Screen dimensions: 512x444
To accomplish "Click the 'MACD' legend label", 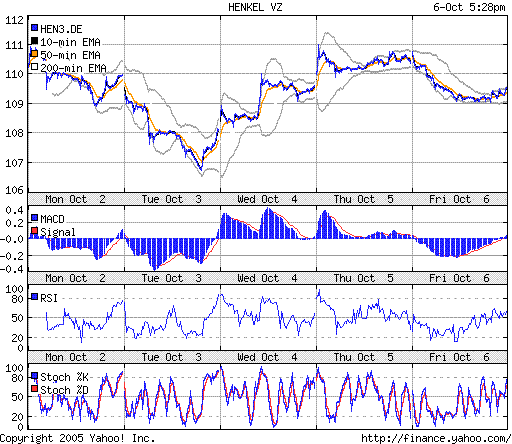I will pos(52,219).
